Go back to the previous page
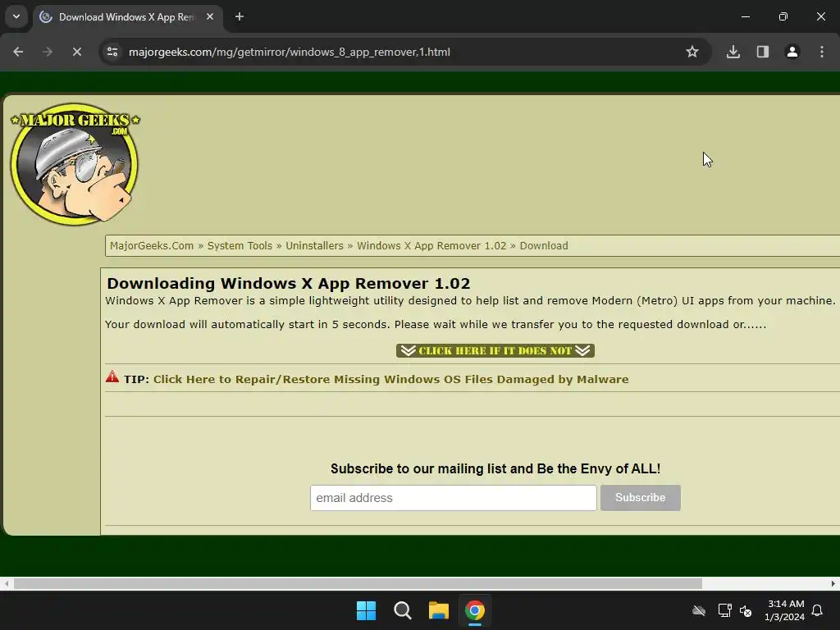Viewport: 840px width, 630px height. click(x=18, y=52)
